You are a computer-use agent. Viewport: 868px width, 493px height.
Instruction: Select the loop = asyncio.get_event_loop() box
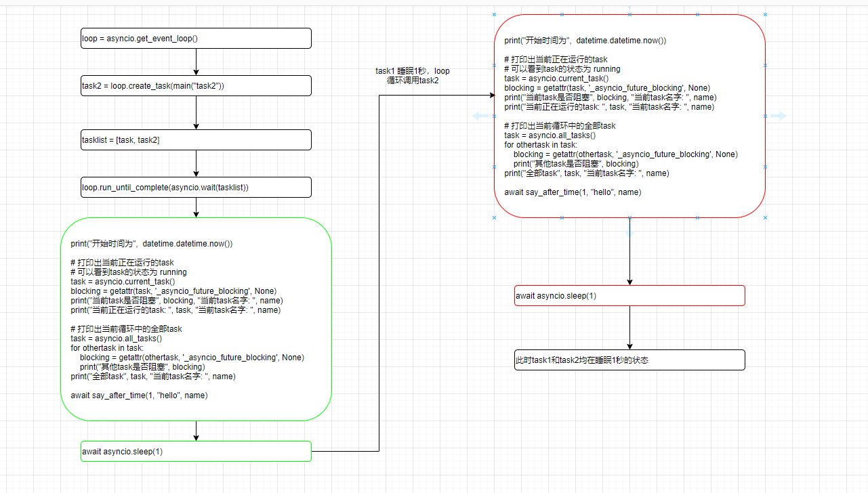click(x=196, y=38)
